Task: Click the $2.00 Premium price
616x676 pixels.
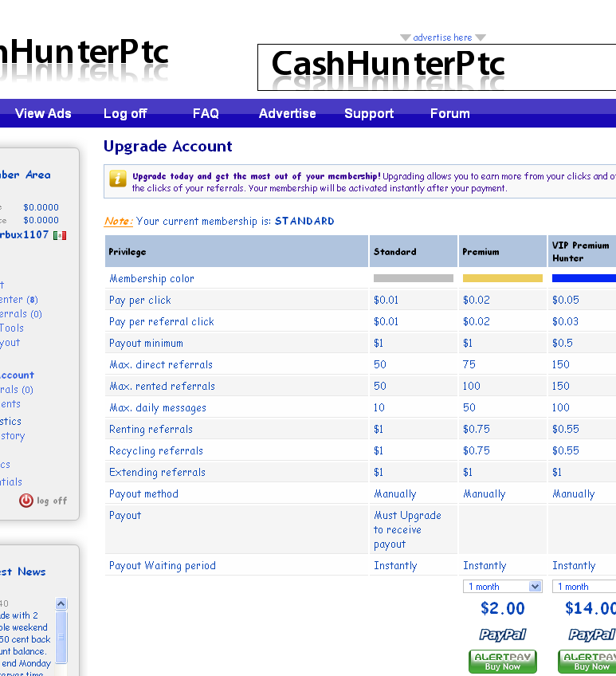Action: (x=503, y=609)
